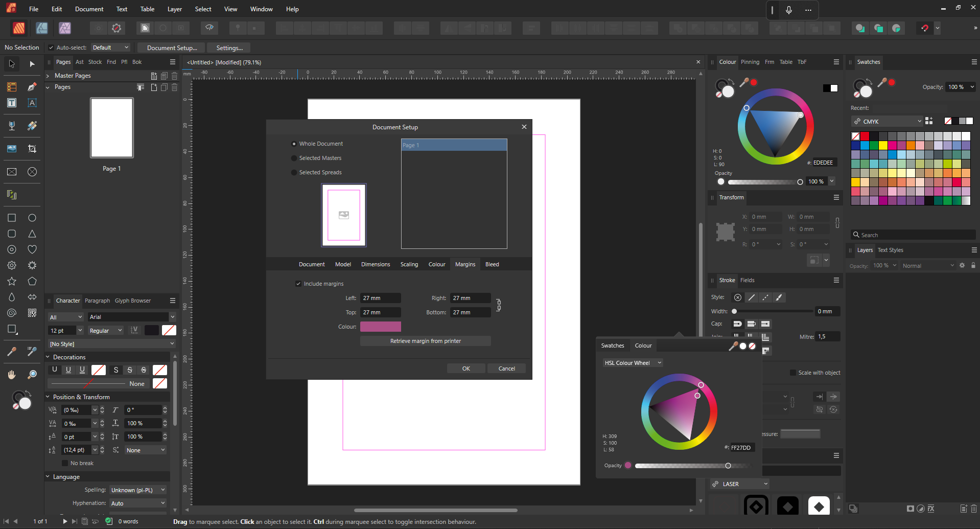
Task: Open the CMYK palette dropdown
Action: click(886, 122)
